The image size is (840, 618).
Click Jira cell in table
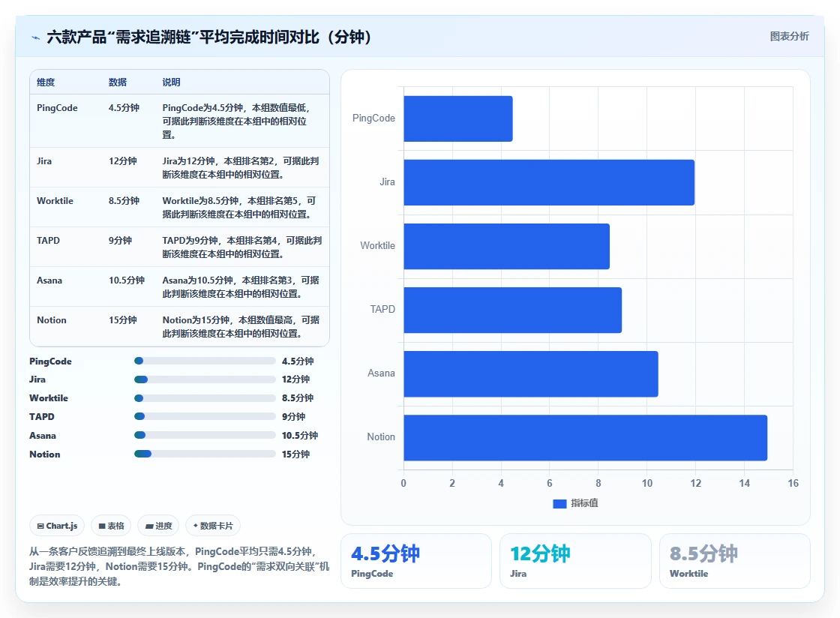(x=44, y=160)
